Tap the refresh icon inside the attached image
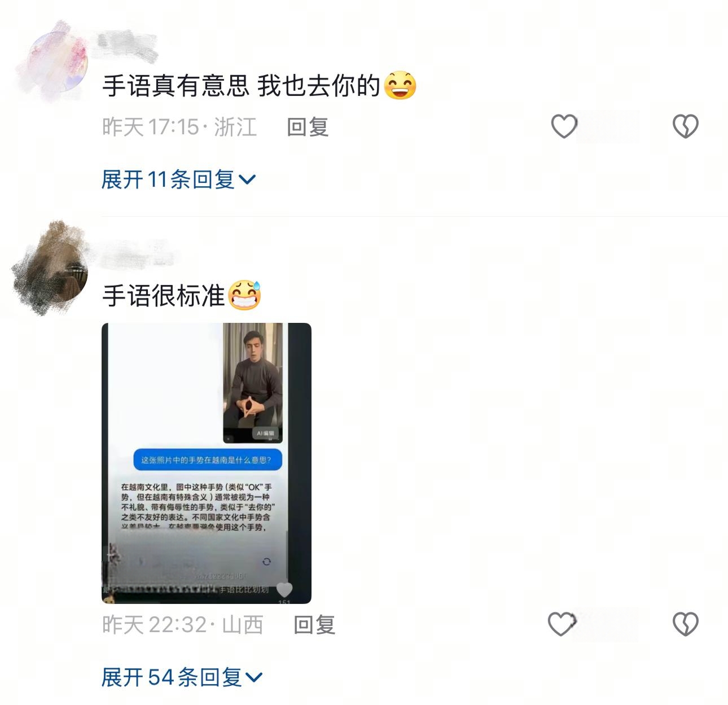Viewport: 728px width, 705px height. coord(266,561)
